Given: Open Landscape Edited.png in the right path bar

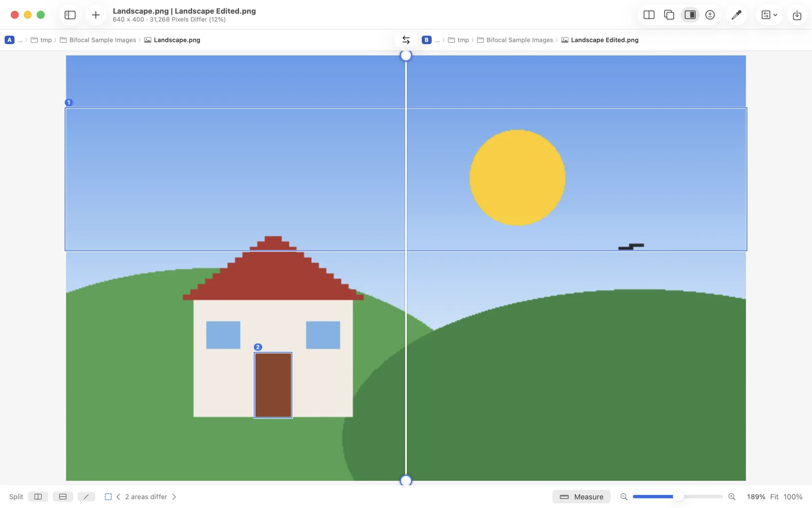Looking at the screenshot, I should pos(600,40).
